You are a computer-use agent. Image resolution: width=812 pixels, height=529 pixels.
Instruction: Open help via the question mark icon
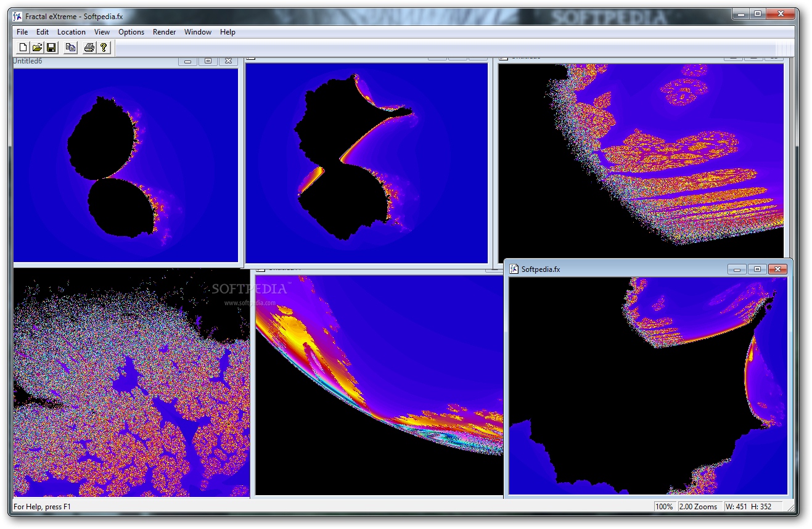[x=104, y=47]
